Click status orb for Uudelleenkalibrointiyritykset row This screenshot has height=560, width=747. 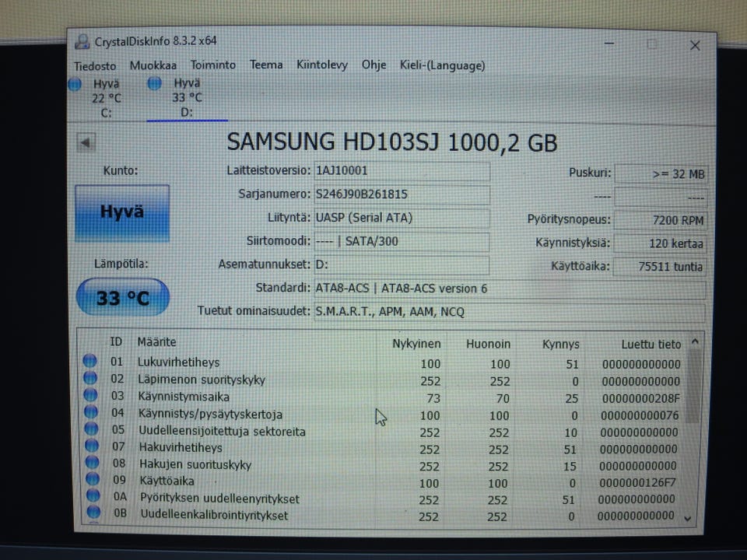click(94, 513)
